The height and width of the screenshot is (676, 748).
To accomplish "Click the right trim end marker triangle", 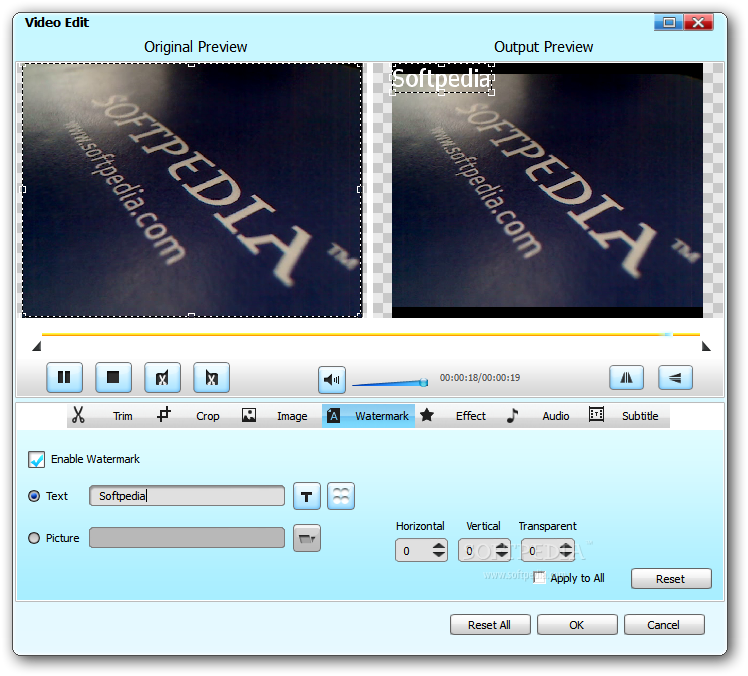I will click(x=706, y=346).
